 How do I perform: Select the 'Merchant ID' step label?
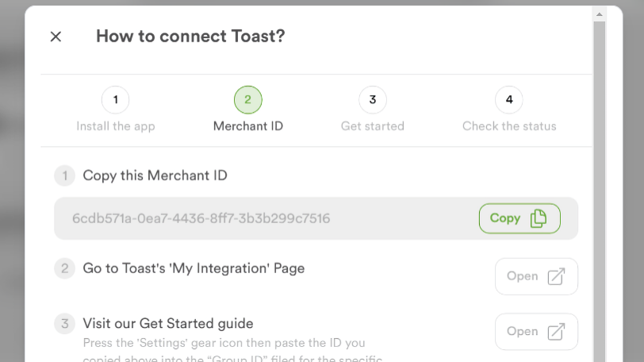point(248,126)
